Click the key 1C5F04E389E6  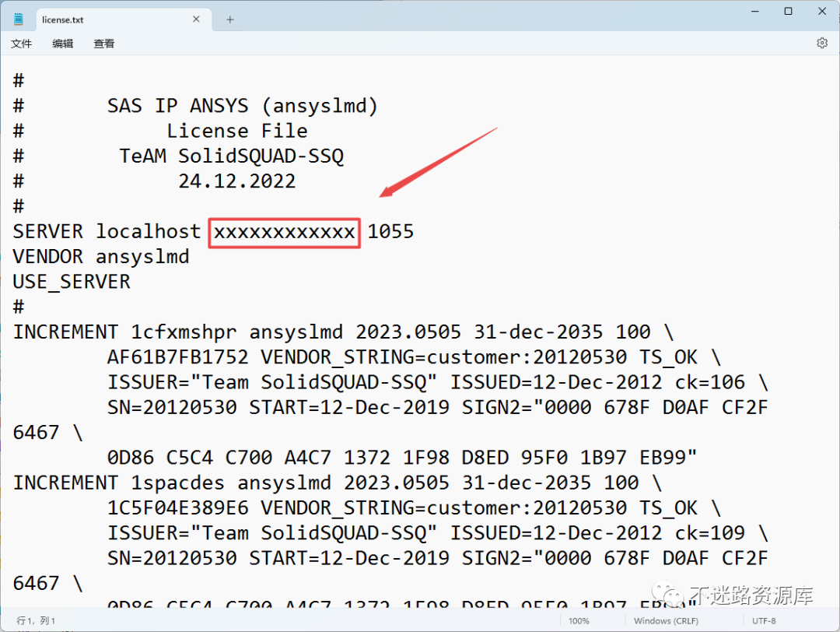(x=178, y=507)
